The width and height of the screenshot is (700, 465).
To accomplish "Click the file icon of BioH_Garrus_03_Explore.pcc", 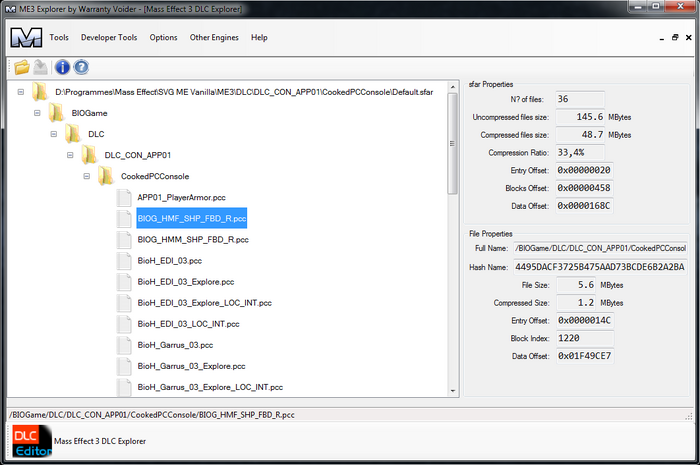I will click(x=124, y=366).
